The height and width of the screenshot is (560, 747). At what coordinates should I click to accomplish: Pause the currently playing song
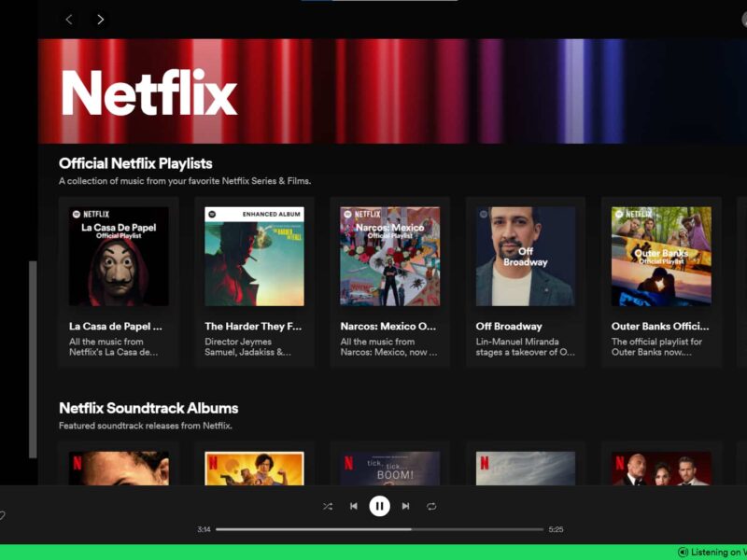click(x=379, y=506)
